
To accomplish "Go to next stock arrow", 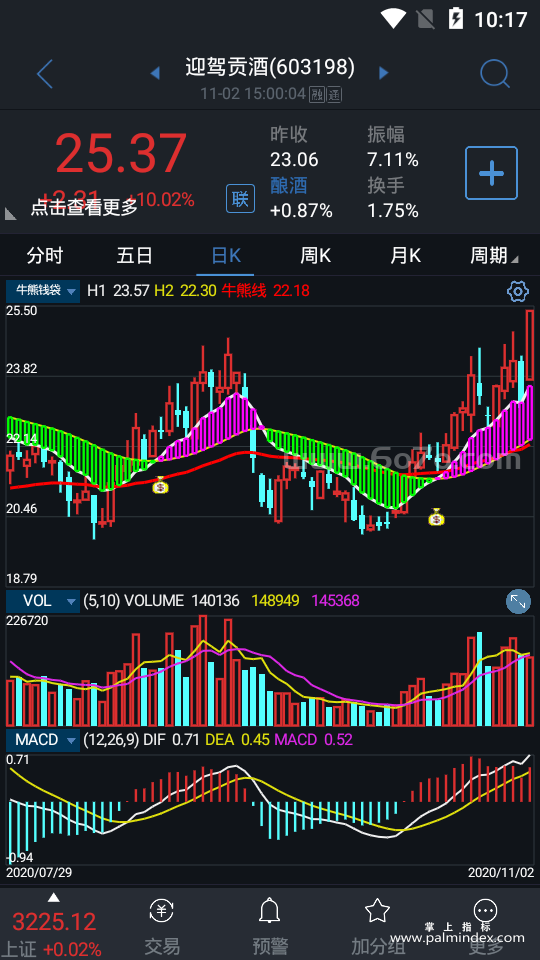I will point(384,73).
